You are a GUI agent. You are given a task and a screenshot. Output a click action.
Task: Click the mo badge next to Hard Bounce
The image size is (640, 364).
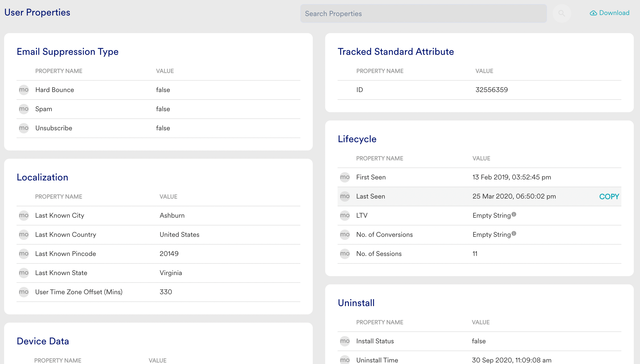[24, 90]
